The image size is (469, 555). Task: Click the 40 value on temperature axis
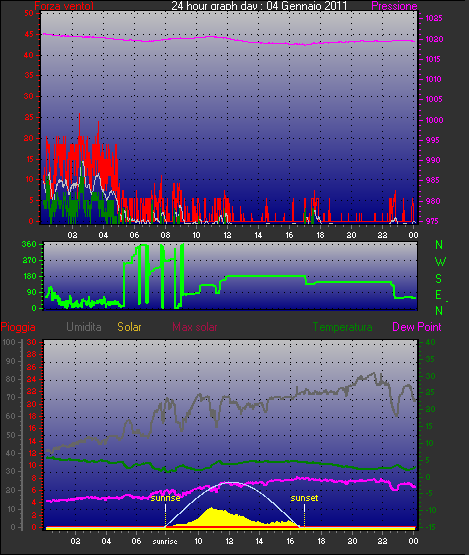point(430,342)
